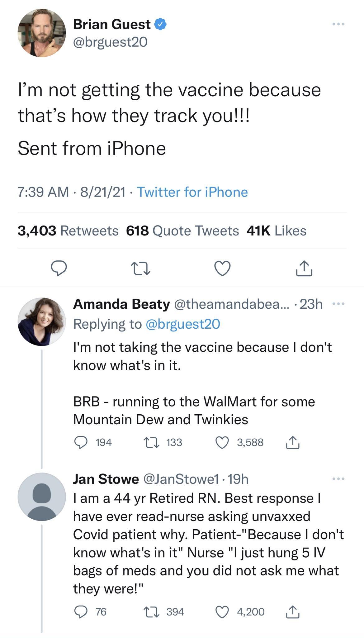Open more options on Amanda Beaty's reply
The height and width of the screenshot is (638, 364).
pos(338,304)
